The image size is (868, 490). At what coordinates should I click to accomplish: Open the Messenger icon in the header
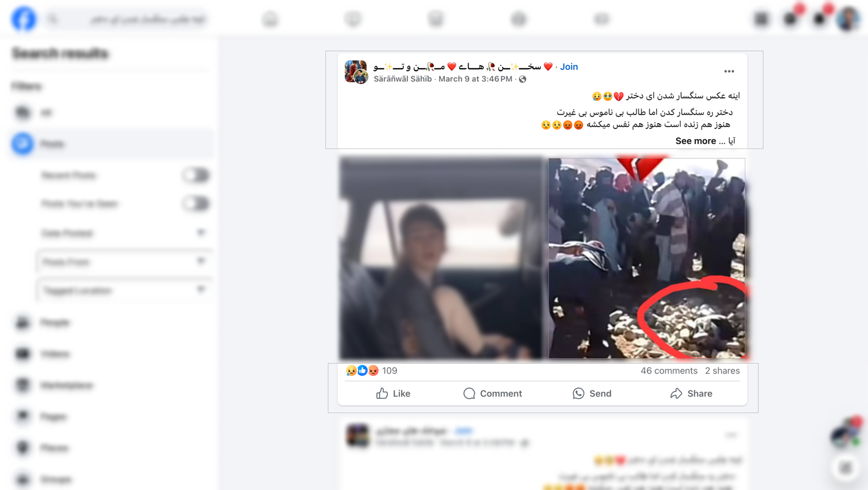(790, 19)
